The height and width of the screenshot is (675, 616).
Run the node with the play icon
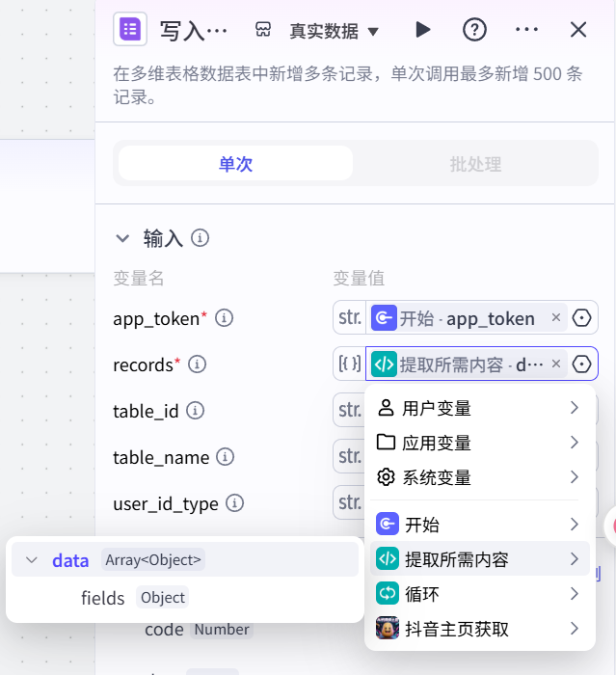point(422,30)
